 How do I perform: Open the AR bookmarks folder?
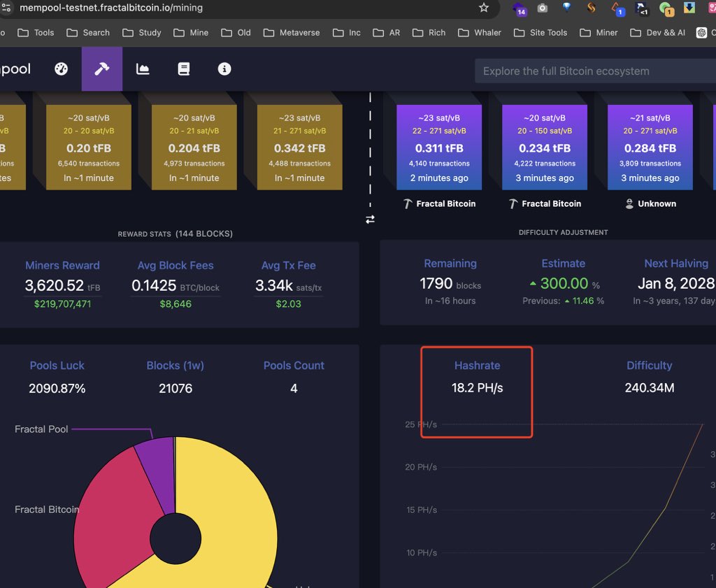point(386,33)
